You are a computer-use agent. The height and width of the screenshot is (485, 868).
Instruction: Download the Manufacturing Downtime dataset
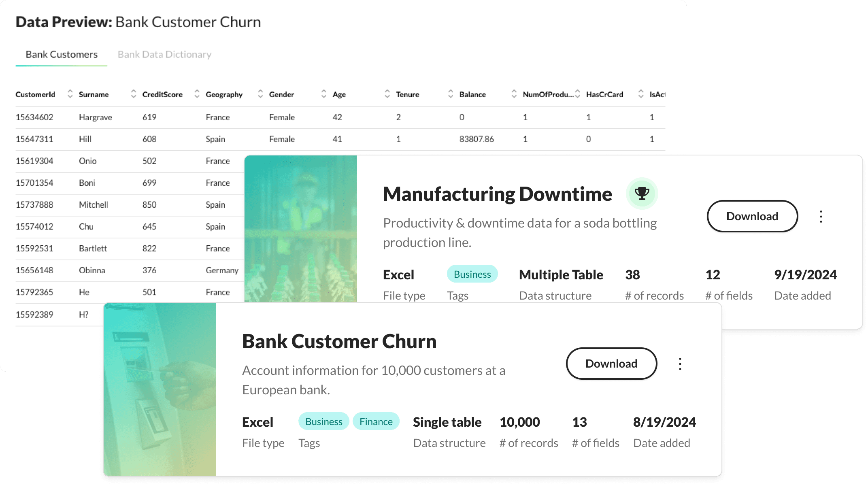click(752, 216)
